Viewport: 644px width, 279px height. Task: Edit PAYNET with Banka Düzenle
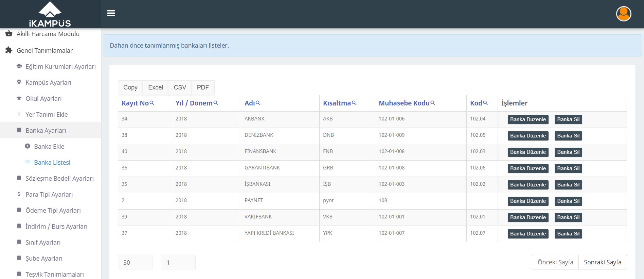tap(528, 201)
